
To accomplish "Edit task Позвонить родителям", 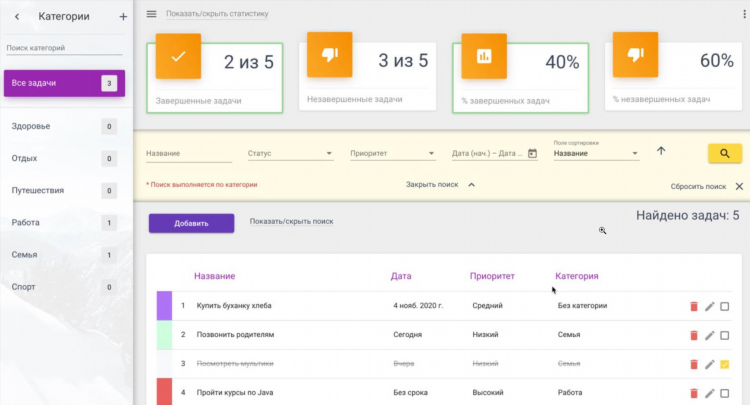I will (x=709, y=336).
